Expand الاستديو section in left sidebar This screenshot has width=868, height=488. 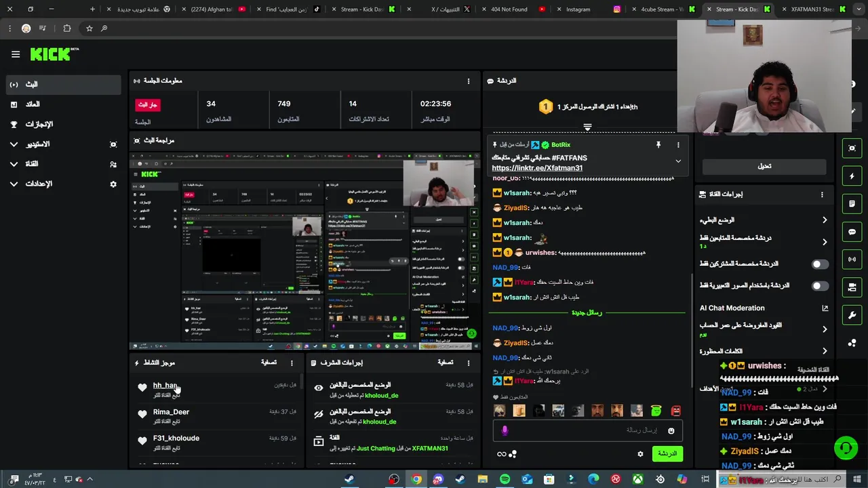click(x=14, y=144)
